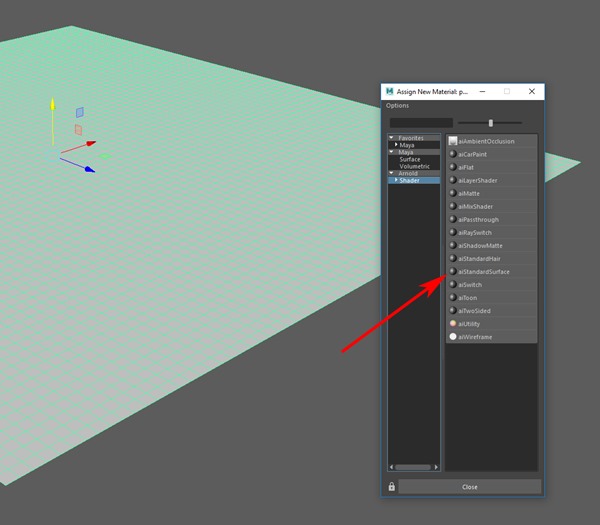The image size is (600, 525).
Task: Select Surface under Maya
Action: (410, 159)
